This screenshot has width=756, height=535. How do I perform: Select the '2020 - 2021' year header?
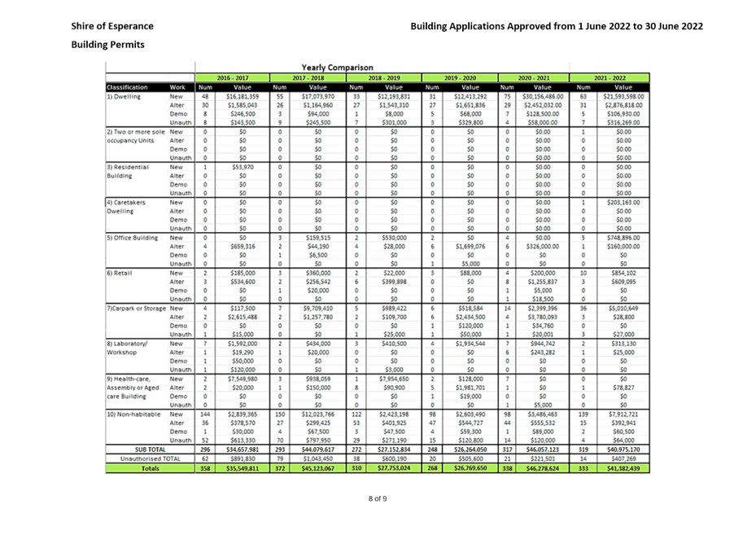(533, 77)
